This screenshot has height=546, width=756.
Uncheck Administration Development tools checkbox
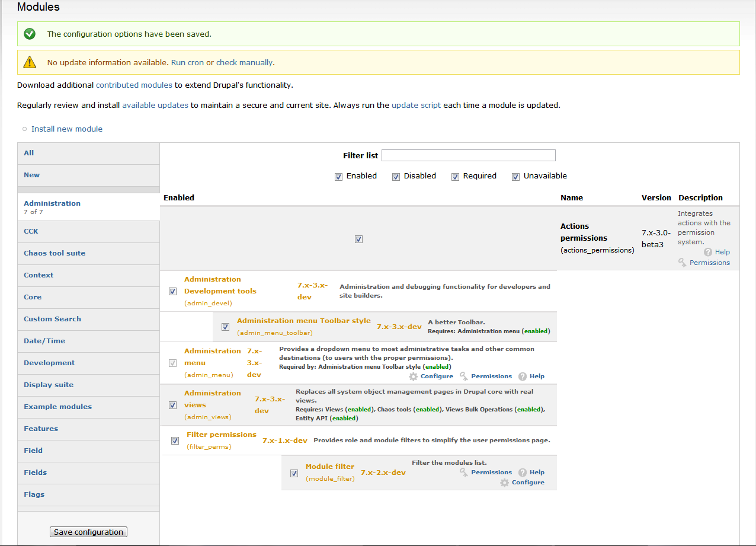(172, 291)
